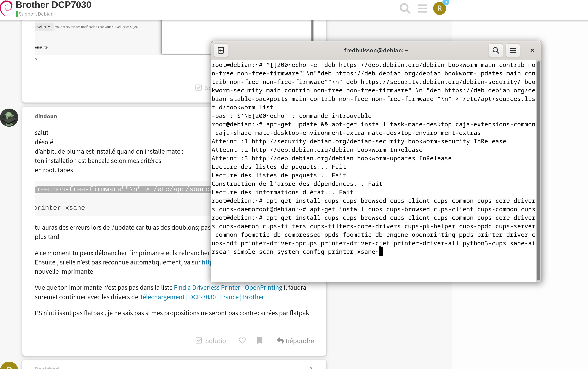Open Téléchargement DCP-7030 France Brother link

pyautogui.click(x=202, y=297)
